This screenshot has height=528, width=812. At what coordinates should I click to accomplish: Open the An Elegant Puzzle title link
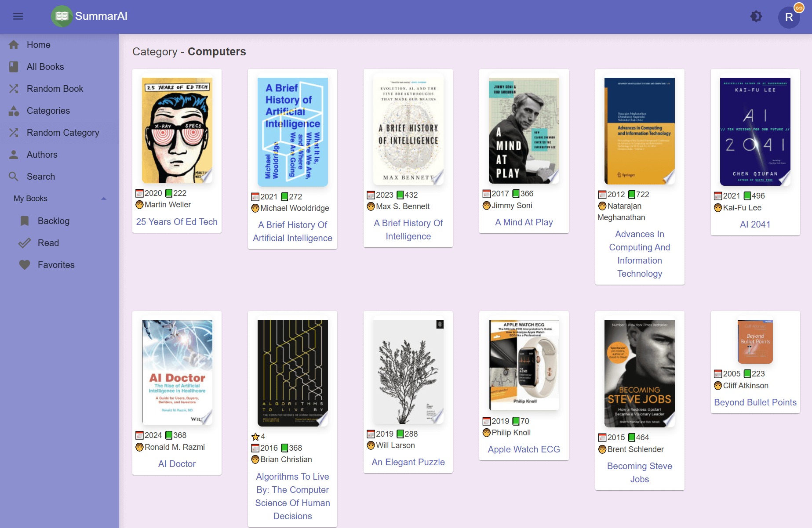pyautogui.click(x=408, y=462)
